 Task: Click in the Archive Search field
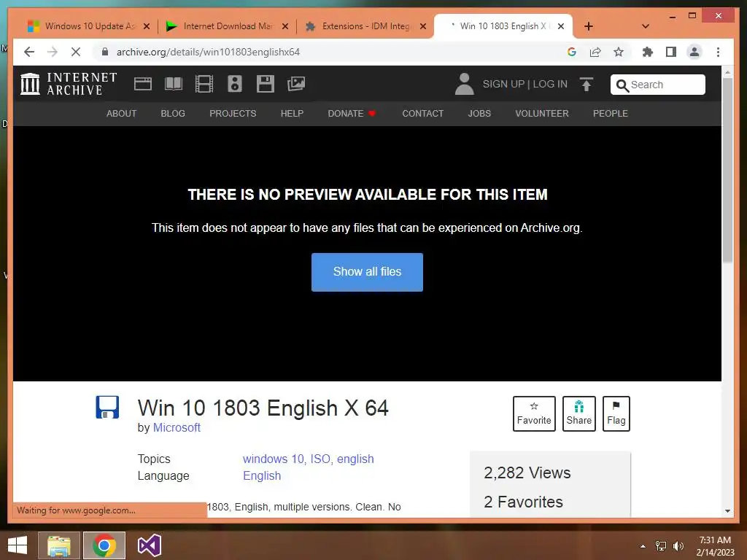[x=658, y=85]
